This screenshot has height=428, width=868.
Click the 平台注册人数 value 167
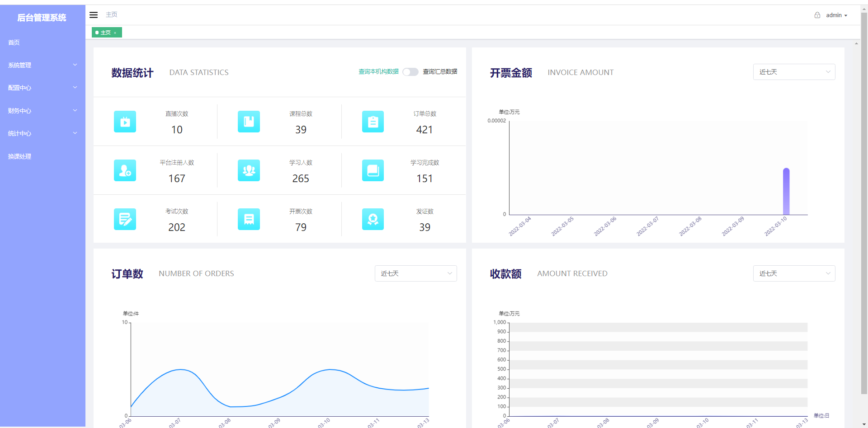click(x=177, y=179)
